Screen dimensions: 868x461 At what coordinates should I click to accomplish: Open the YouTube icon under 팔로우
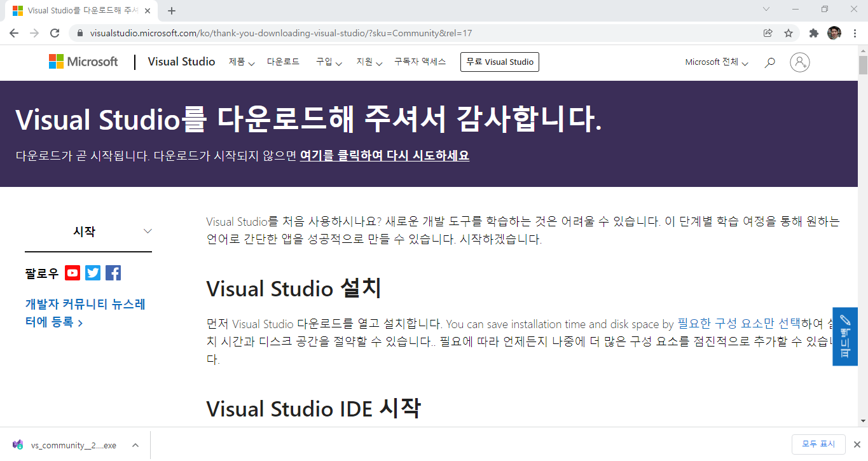tap(72, 273)
